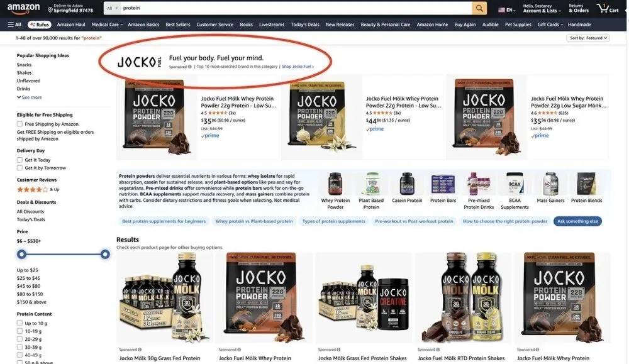Follow the Shop Jocko Fuel link

[x=298, y=67]
